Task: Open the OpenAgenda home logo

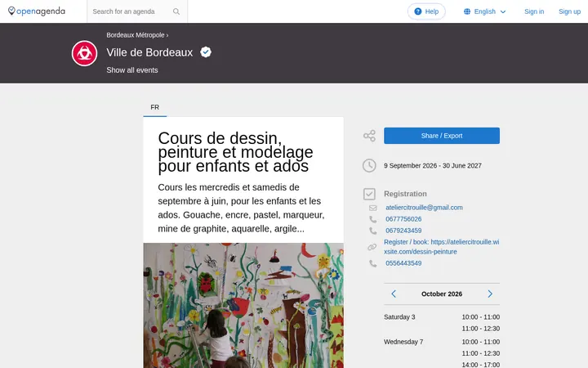Action: point(37,11)
